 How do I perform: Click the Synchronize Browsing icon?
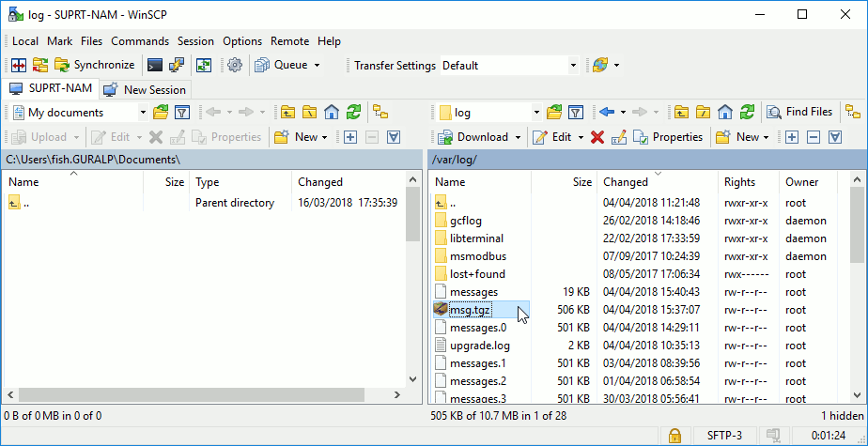39,66
